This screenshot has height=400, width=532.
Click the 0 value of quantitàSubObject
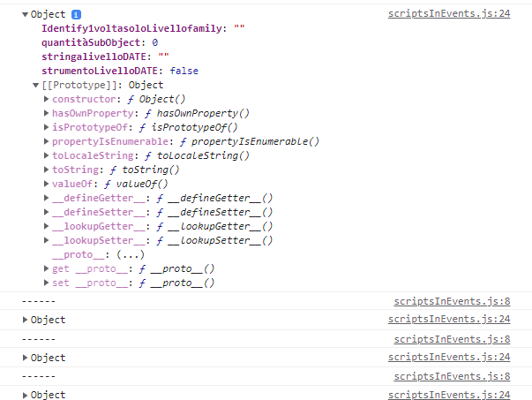[x=154, y=42]
